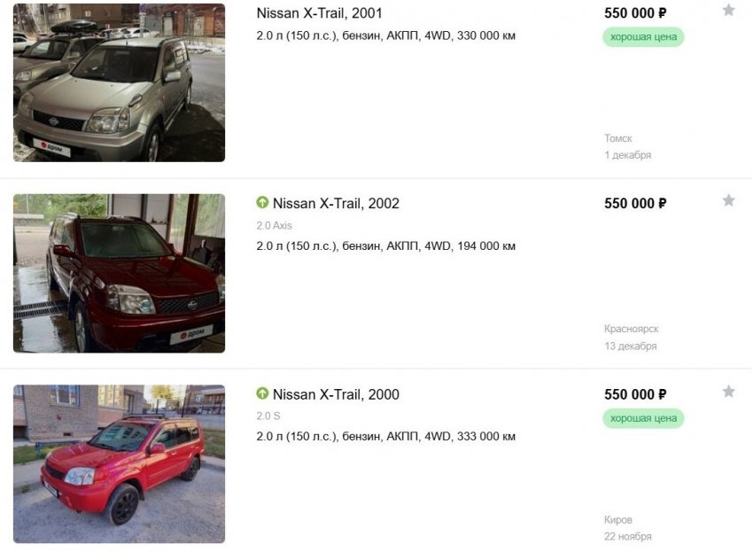The image size is (753, 560).
Task: Click the Красноярск location text
Action: [632, 329]
